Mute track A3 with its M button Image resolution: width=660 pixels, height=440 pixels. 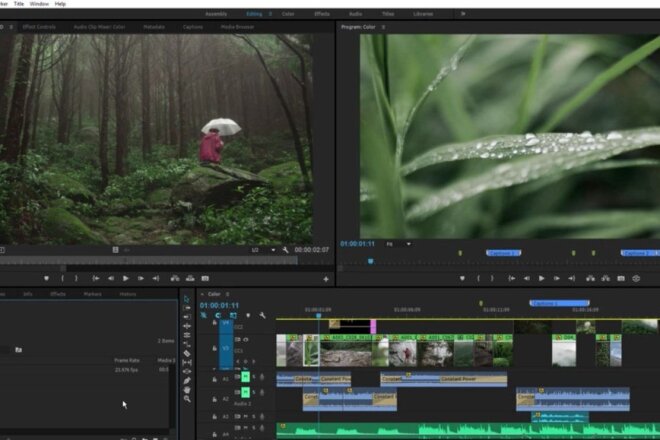pyautogui.click(x=245, y=416)
